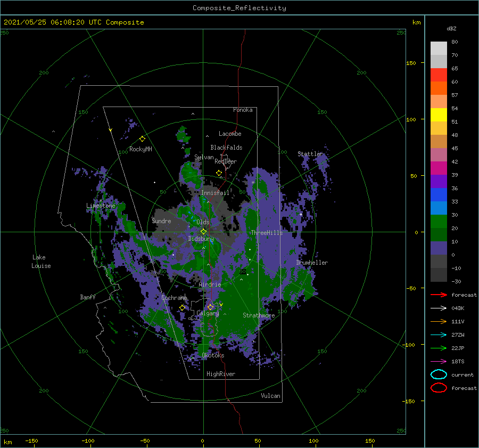Click the white plus marker north of Drumheller

(x=301, y=214)
